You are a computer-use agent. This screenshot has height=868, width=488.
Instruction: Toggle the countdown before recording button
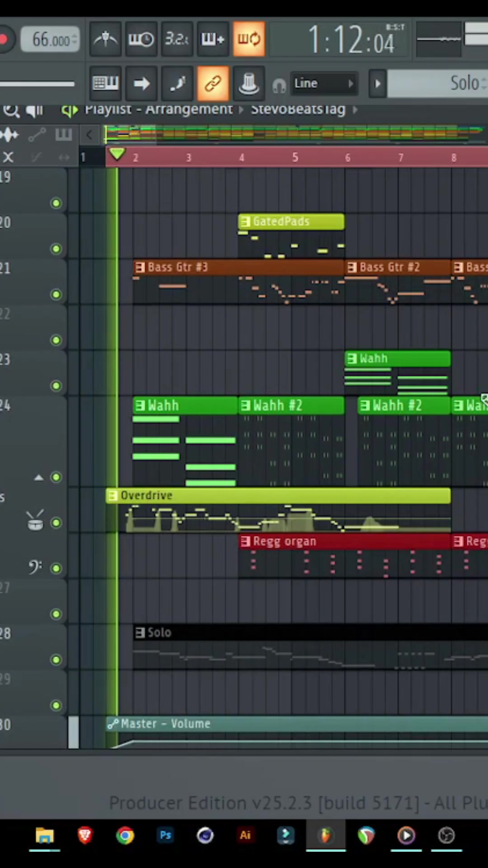tap(177, 39)
